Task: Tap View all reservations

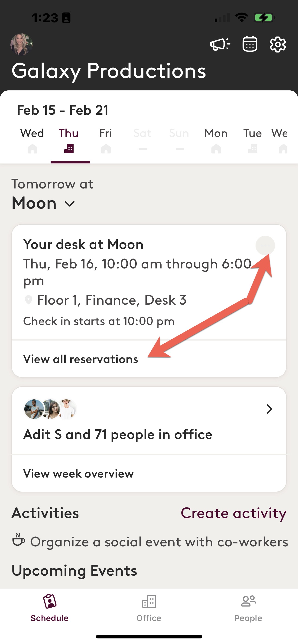Action: (x=81, y=359)
